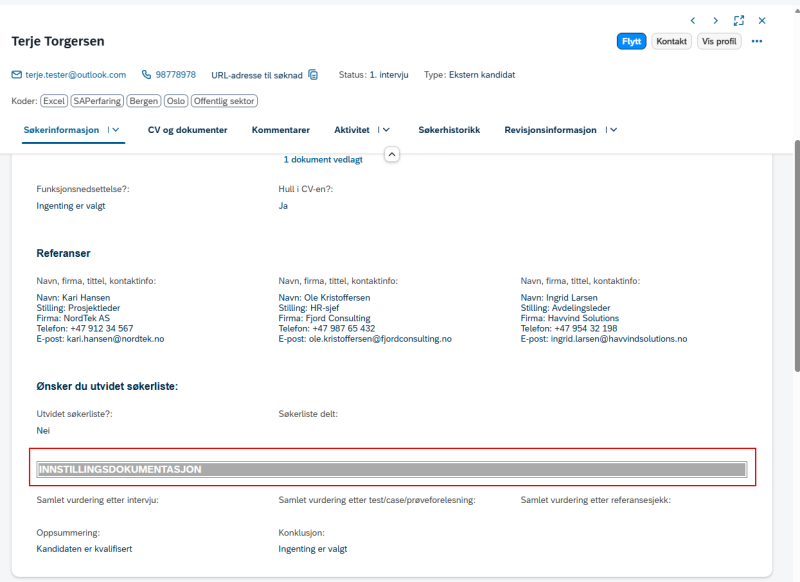This screenshot has height=582, width=800.
Task: Open the more options ellipsis menu
Action: coord(757,41)
